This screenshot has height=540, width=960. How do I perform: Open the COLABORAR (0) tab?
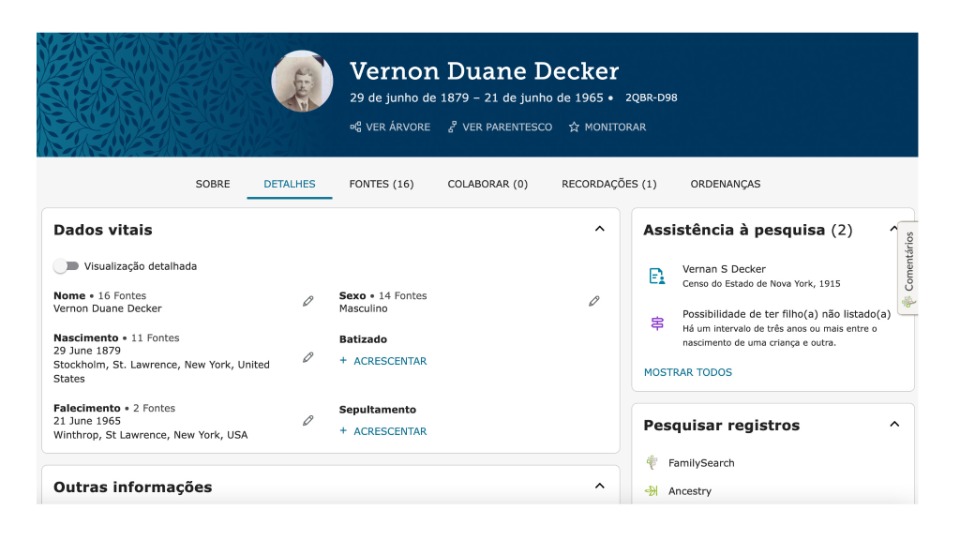click(487, 184)
